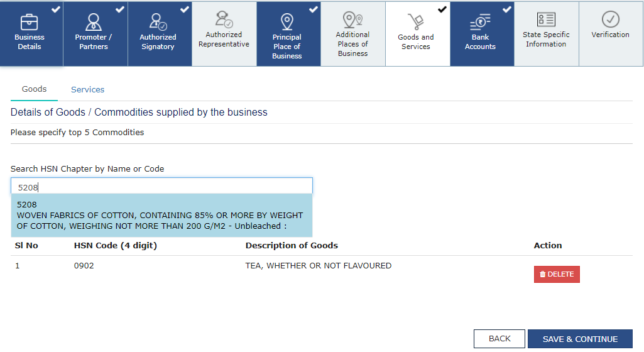
Task: Select the 5208 woven cotton fabrics suggestion
Action: 161,215
